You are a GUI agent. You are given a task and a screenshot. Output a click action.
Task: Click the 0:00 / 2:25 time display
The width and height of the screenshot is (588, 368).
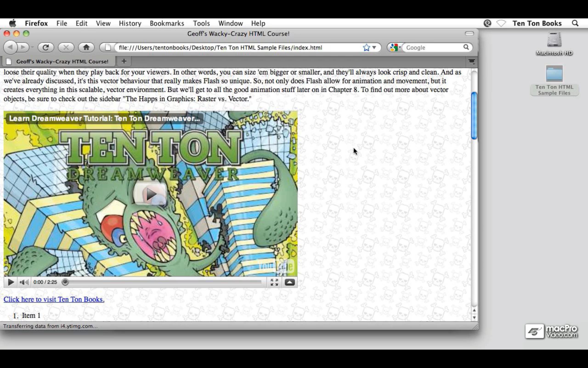(x=45, y=282)
